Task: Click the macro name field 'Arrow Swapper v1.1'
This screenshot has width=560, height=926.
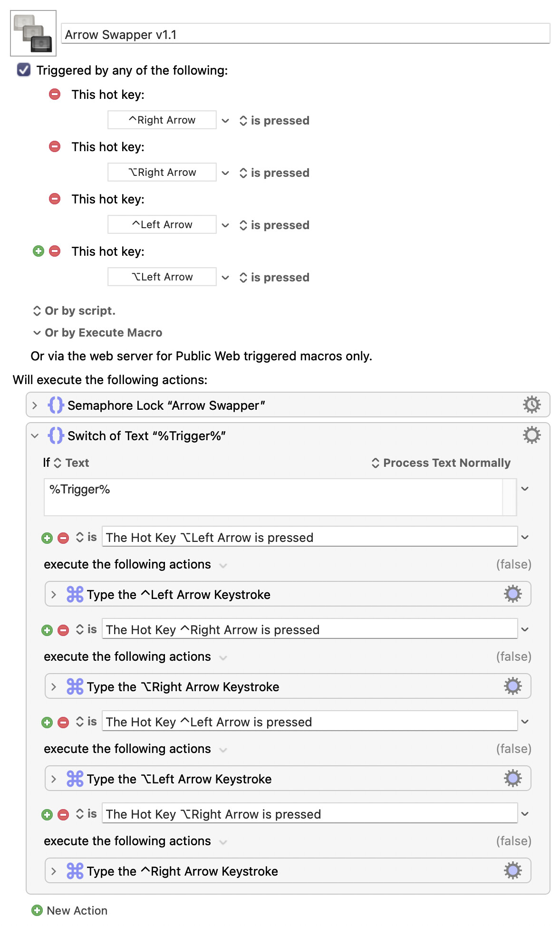Action: 305,35
